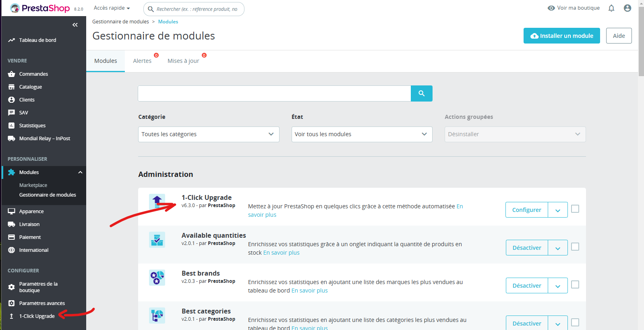Tick the 1-Click Upgrade module checkbox

575,209
